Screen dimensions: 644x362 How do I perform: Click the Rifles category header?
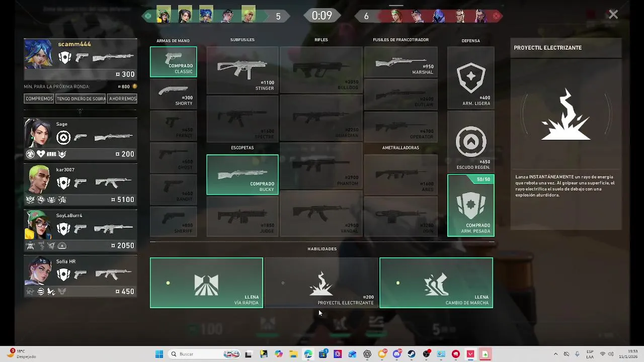click(x=321, y=40)
